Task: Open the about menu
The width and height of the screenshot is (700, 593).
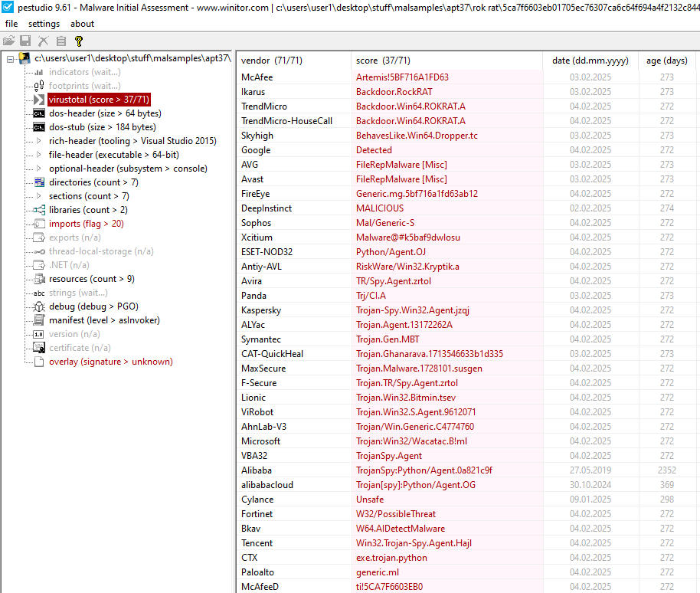Action: coord(82,24)
